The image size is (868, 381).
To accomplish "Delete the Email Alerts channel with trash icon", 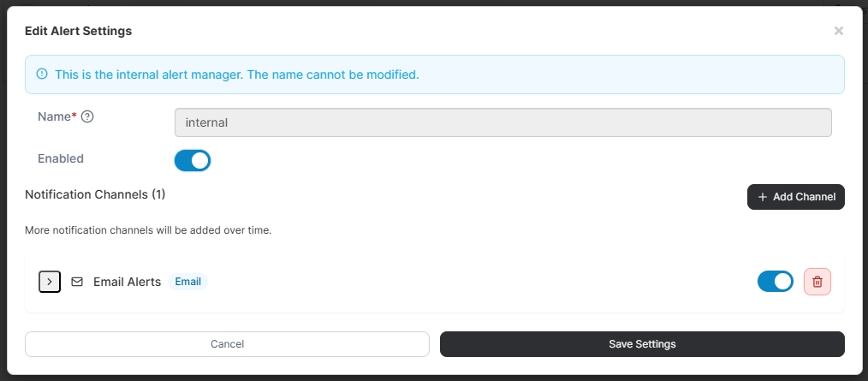I will click(x=817, y=282).
